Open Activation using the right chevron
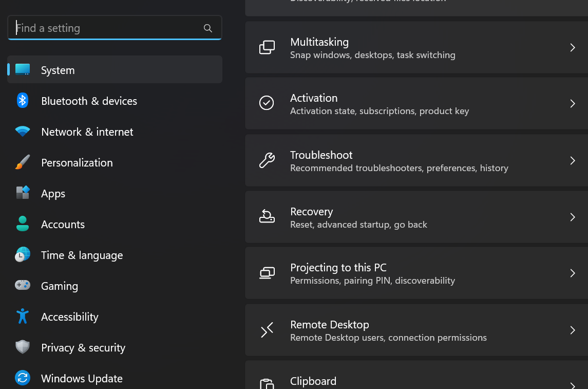The height and width of the screenshot is (389, 588). click(x=573, y=104)
